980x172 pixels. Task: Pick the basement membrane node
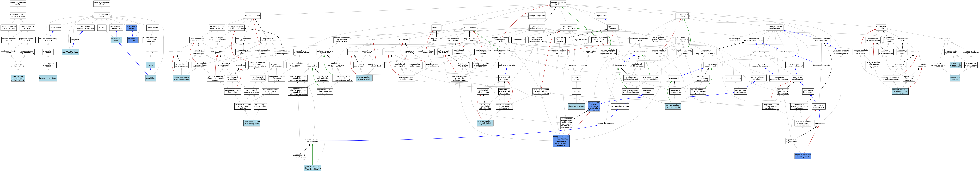[48, 78]
